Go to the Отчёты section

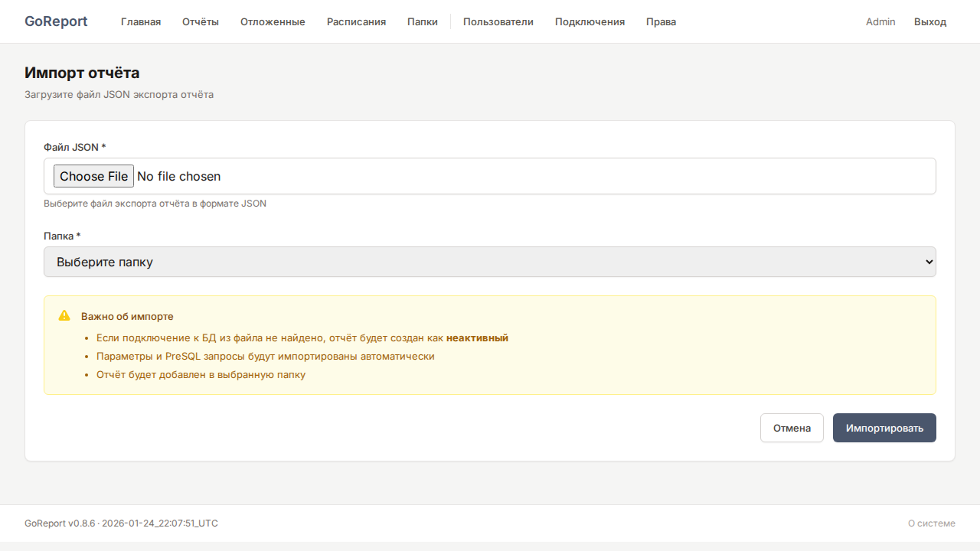point(201,21)
